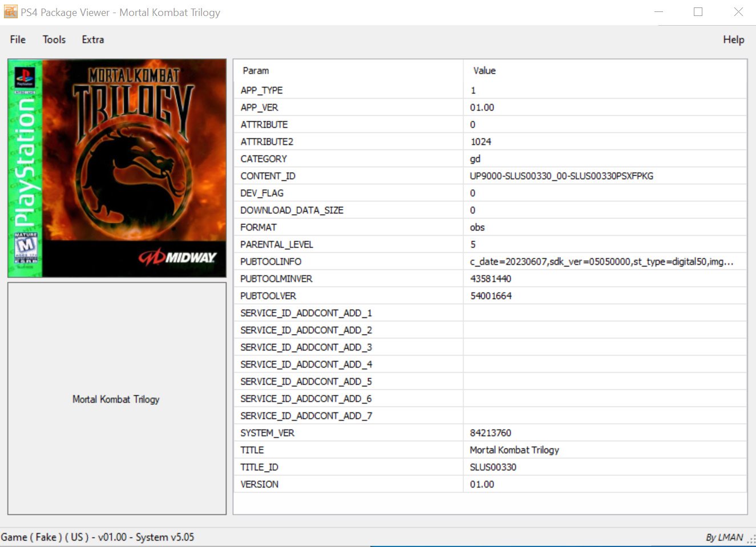Click status bar text Game ( Fake ) ( US )
The image size is (756, 547).
[x=45, y=537]
